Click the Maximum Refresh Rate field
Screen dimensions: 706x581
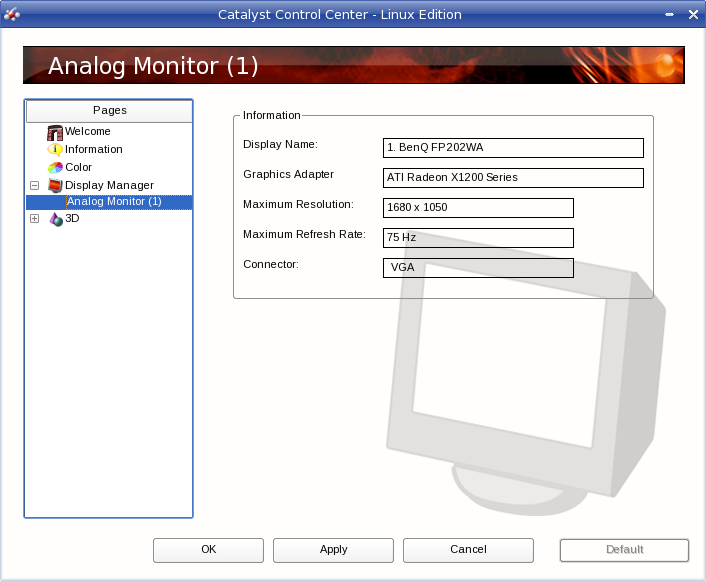click(478, 238)
